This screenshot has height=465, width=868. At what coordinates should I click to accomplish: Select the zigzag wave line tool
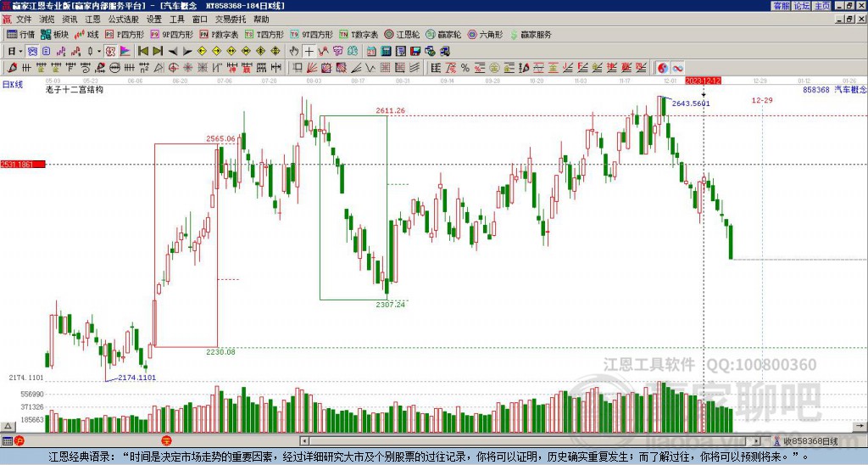click(x=370, y=68)
